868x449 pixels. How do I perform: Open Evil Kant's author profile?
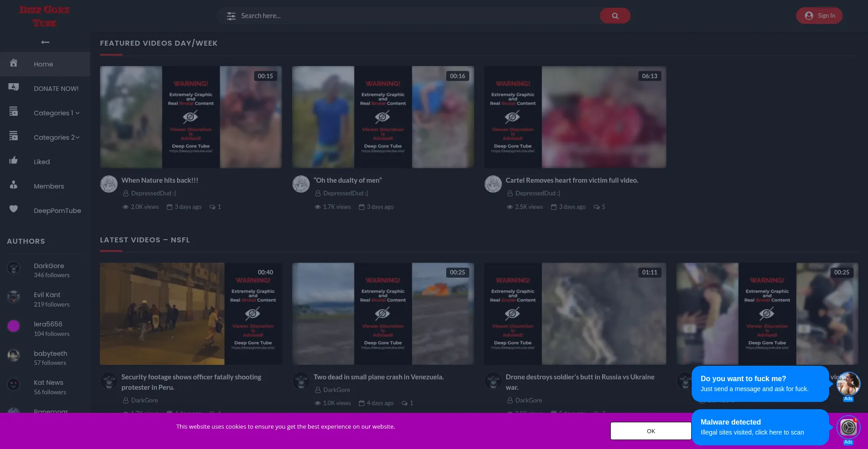(x=47, y=295)
